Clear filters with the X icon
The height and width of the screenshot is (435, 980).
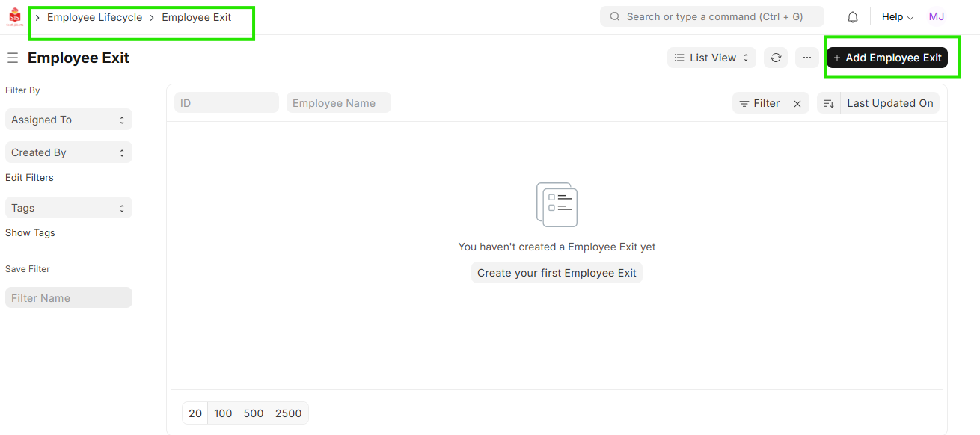coord(797,104)
